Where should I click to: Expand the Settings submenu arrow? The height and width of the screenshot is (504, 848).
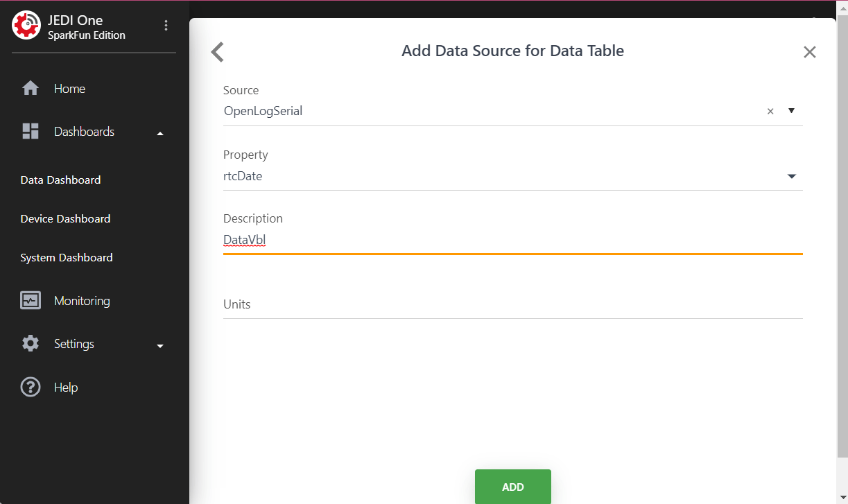pyautogui.click(x=160, y=345)
